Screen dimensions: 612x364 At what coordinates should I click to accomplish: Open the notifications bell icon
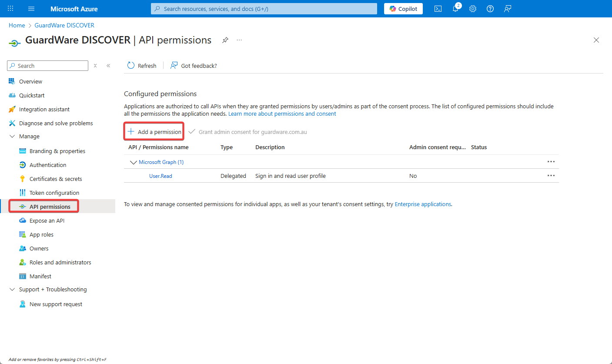(x=455, y=9)
